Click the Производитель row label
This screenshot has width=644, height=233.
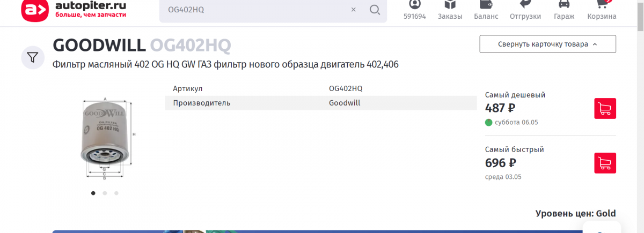202,103
